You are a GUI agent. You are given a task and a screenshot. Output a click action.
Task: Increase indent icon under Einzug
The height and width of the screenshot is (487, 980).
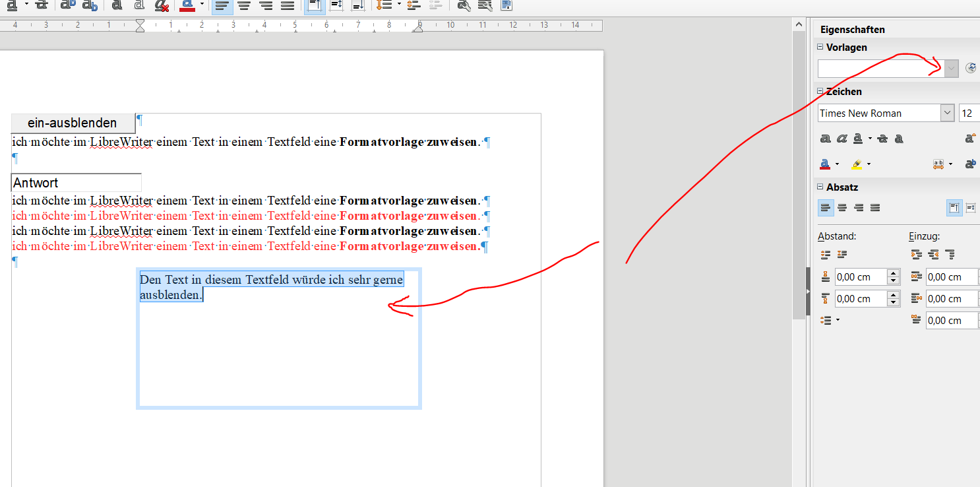point(916,255)
